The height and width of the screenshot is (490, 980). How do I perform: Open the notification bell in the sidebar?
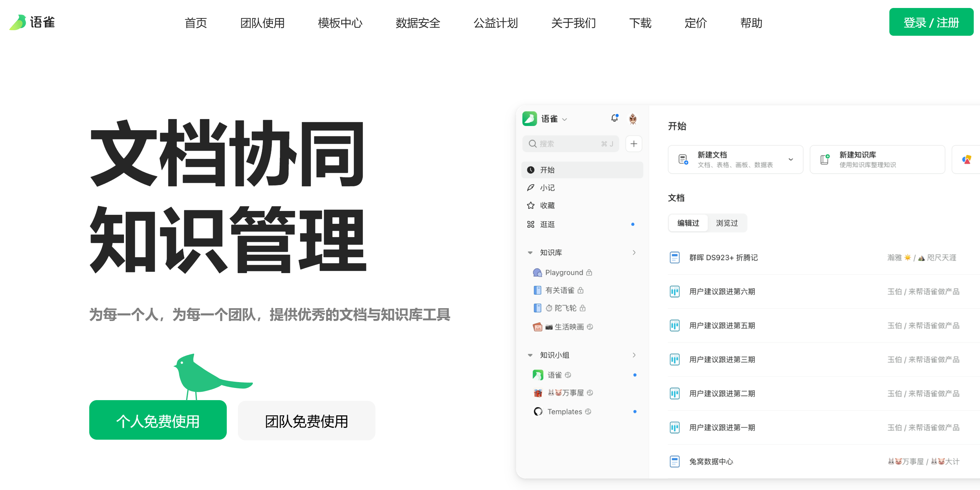(x=614, y=118)
